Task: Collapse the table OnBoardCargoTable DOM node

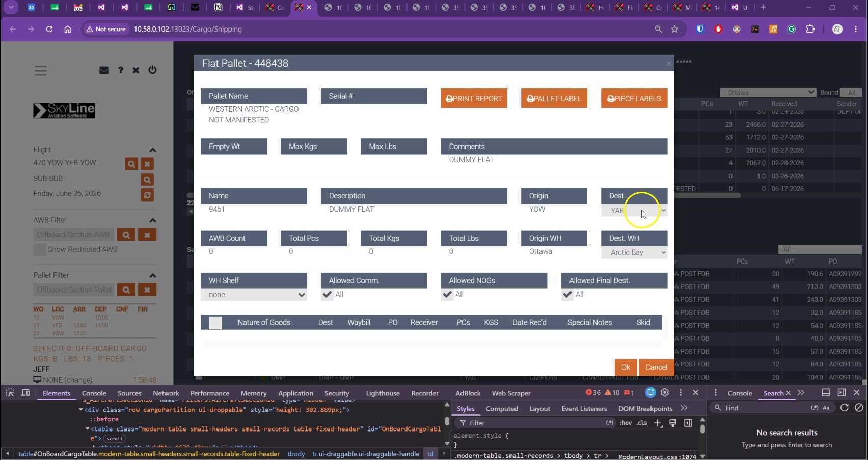Action: coord(87,429)
